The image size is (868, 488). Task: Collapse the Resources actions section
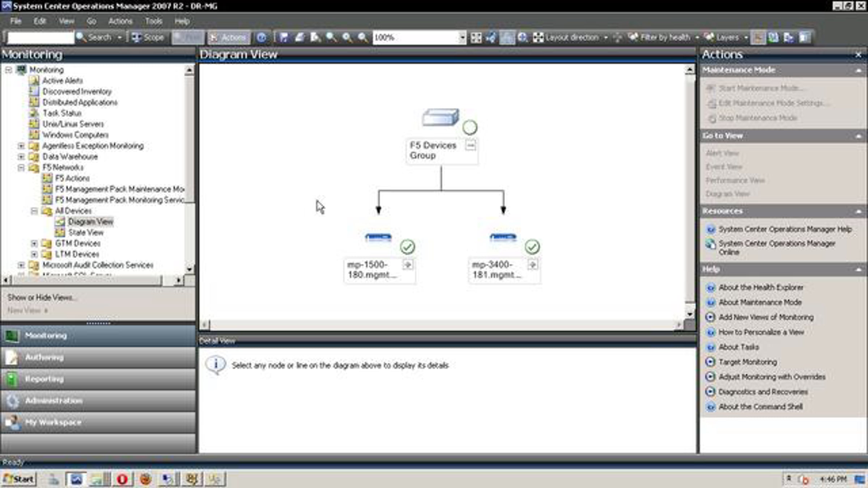[859, 211]
